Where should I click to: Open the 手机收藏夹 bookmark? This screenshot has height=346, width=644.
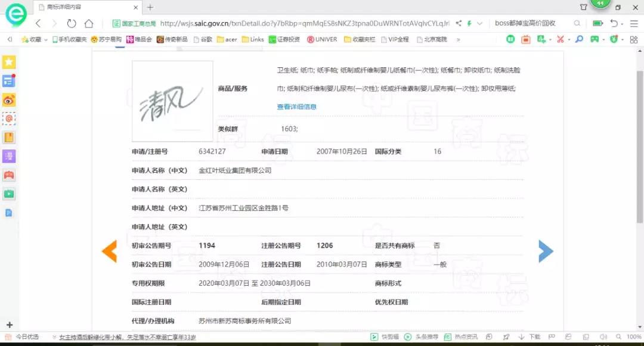coord(69,39)
